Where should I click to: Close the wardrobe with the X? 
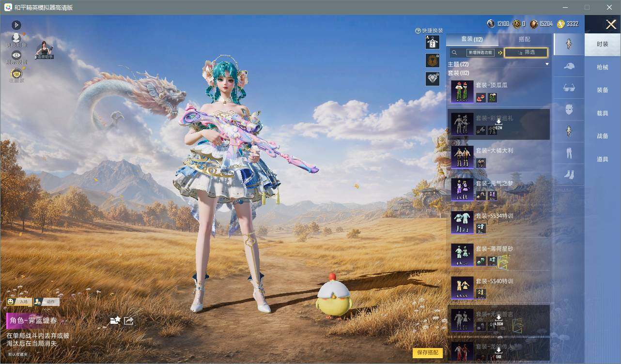tap(611, 24)
